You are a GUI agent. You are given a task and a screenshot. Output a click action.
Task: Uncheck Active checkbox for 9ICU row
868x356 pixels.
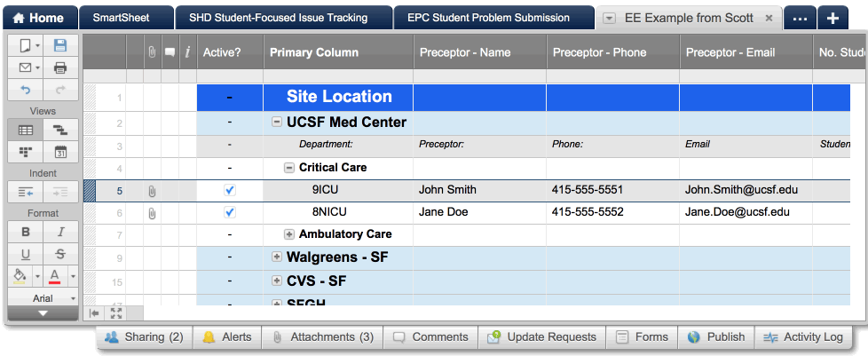pyautogui.click(x=230, y=190)
